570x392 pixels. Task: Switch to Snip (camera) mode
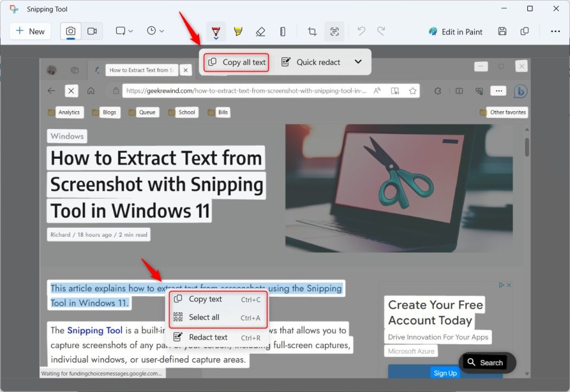(x=71, y=32)
